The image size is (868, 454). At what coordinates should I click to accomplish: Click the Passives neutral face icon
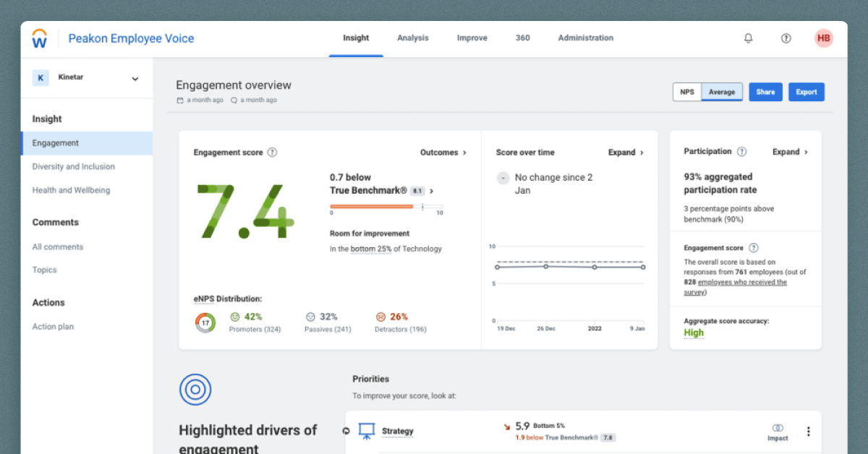[310, 317]
